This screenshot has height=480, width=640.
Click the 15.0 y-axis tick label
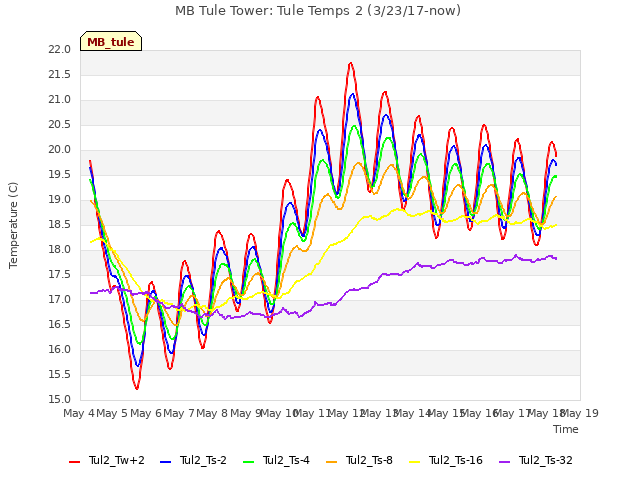[x=60, y=400]
